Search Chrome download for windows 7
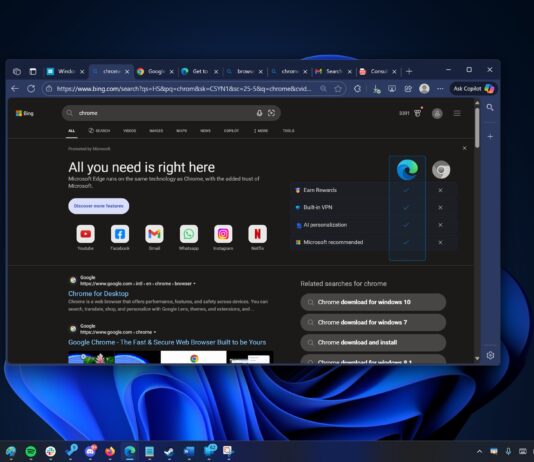The image size is (534, 462). click(x=373, y=322)
